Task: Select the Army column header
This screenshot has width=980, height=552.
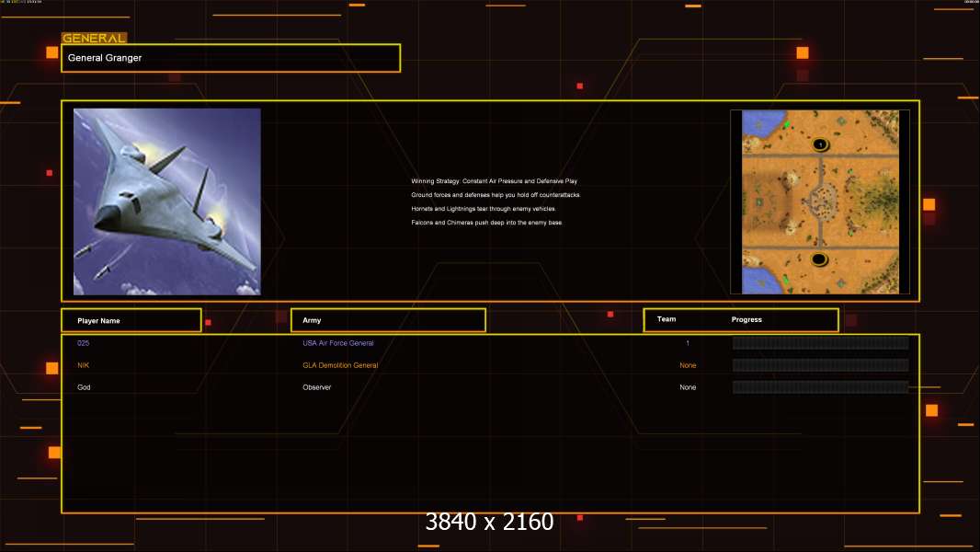Action: click(x=388, y=320)
